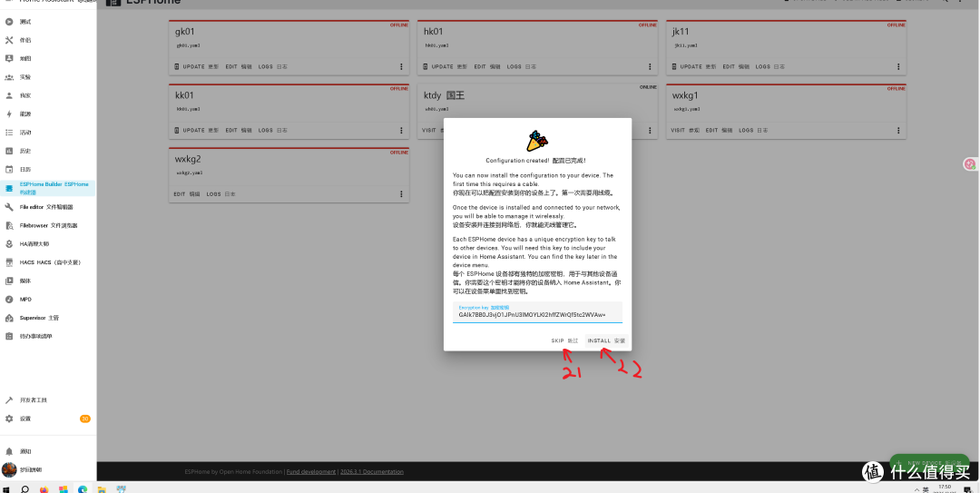Open MPD in the sidebar

click(48, 299)
